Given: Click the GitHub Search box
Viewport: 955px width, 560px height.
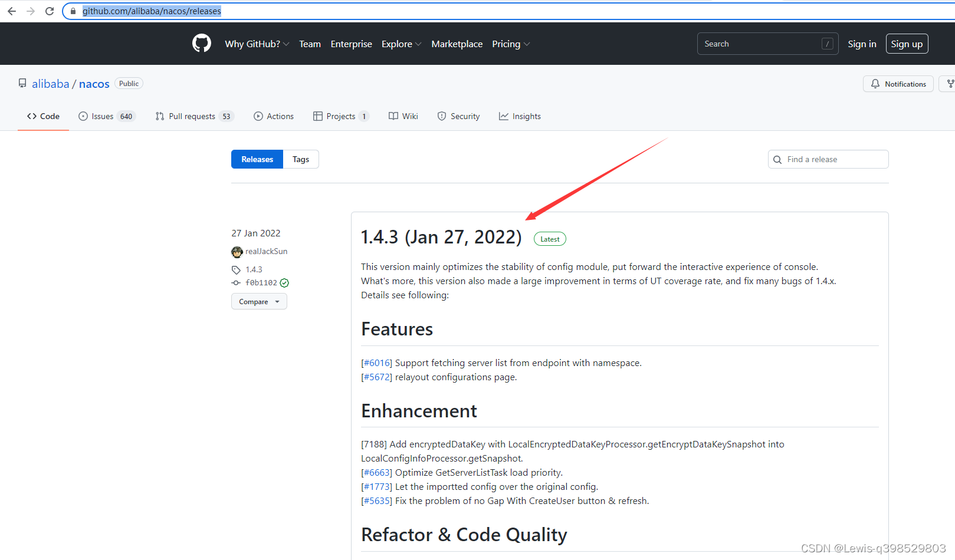Looking at the screenshot, I should coord(761,44).
